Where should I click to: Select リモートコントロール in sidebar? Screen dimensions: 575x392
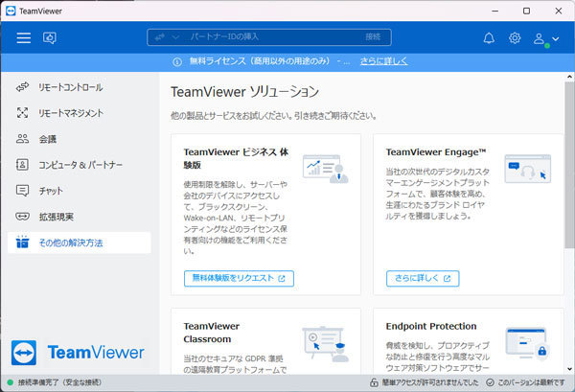pyautogui.click(x=80, y=87)
